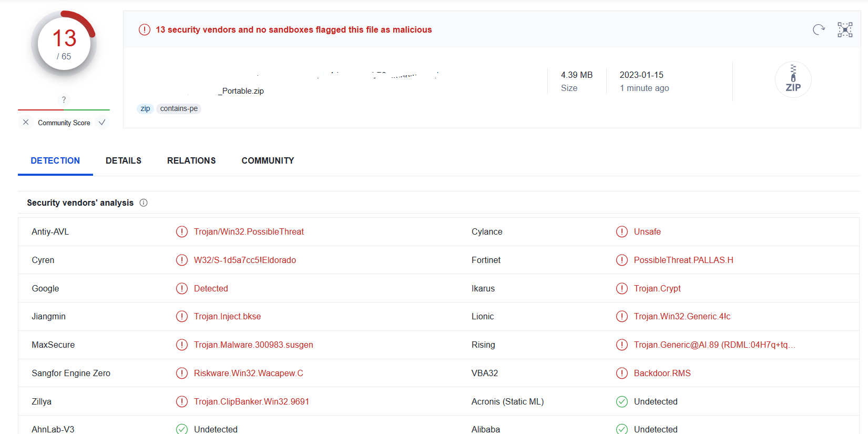Open the similar files graph icon
868x434 pixels.
[845, 30]
